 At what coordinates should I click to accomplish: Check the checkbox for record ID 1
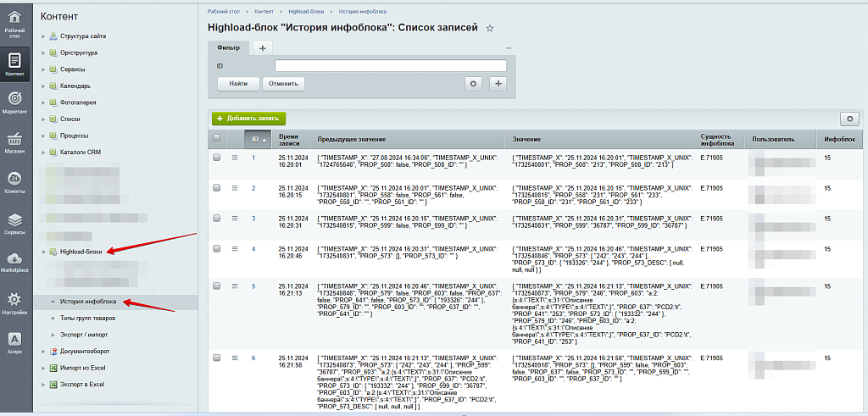[217, 158]
